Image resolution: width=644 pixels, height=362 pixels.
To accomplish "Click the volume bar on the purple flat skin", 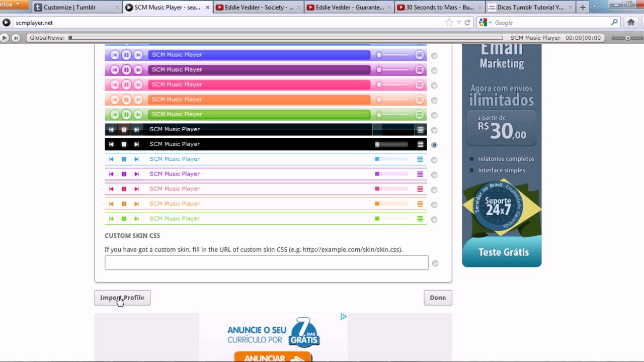I will pos(391,174).
